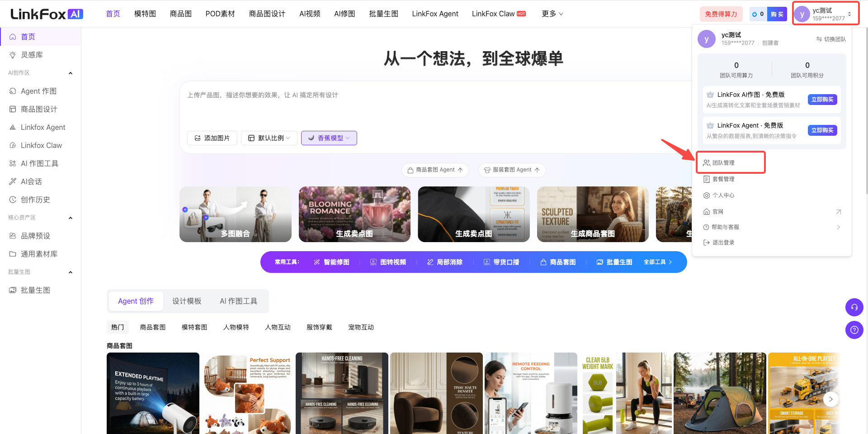Click 立即购买 for LinkFox Agent 免费版

pos(822,130)
